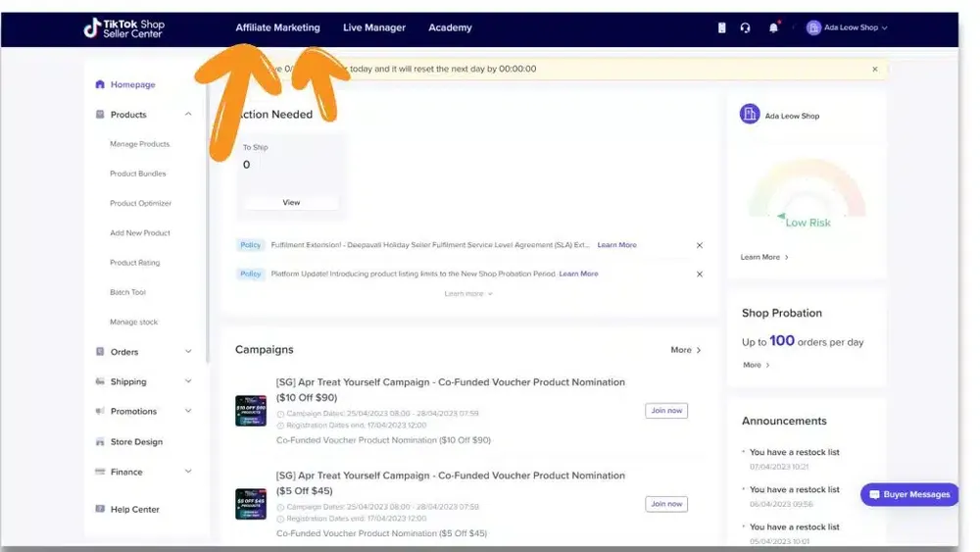
Task: Open Help Center from sidebar
Action: (134, 509)
